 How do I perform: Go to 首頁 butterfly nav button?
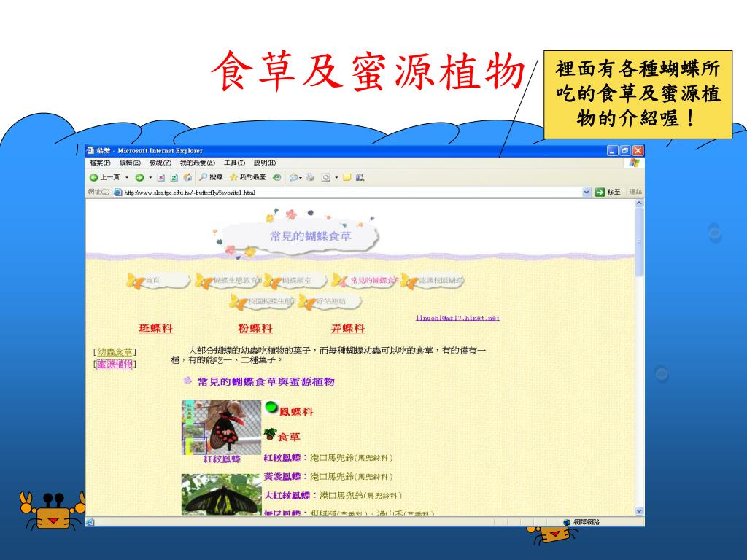158,281
